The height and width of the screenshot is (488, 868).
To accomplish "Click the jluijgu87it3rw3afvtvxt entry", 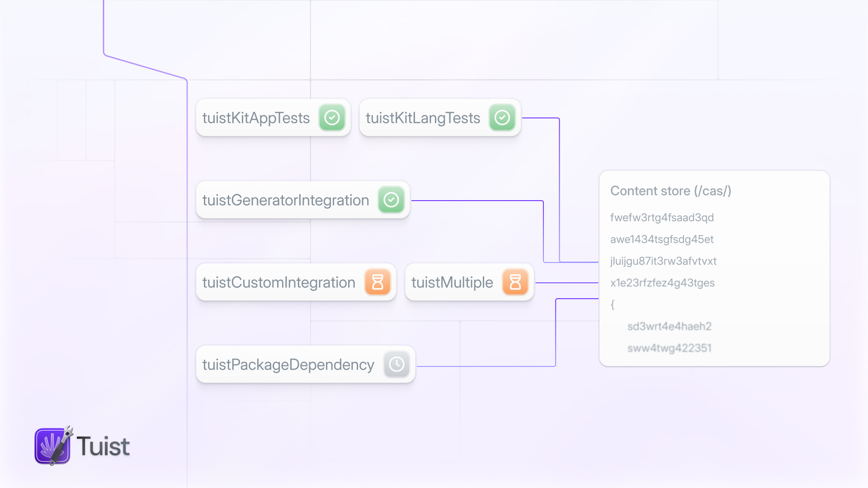I will pyautogui.click(x=663, y=261).
